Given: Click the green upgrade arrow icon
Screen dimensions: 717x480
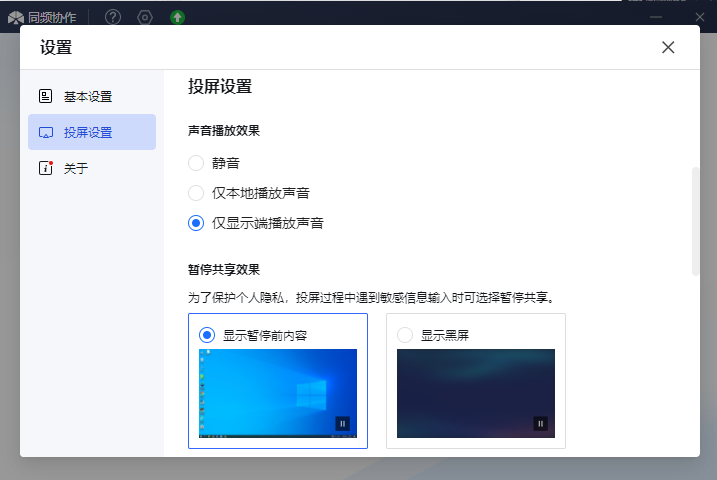Looking at the screenshot, I should point(177,17).
